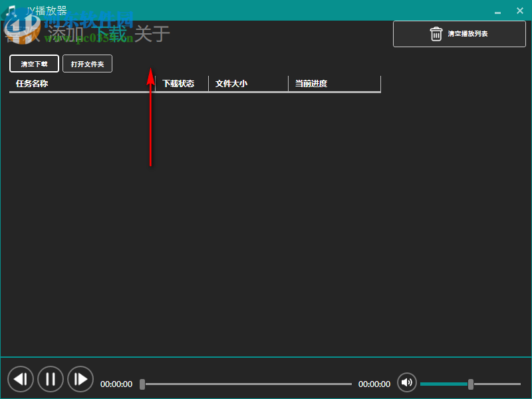
Task: Click the music note icon in title bar
Action: coord(11,10)
